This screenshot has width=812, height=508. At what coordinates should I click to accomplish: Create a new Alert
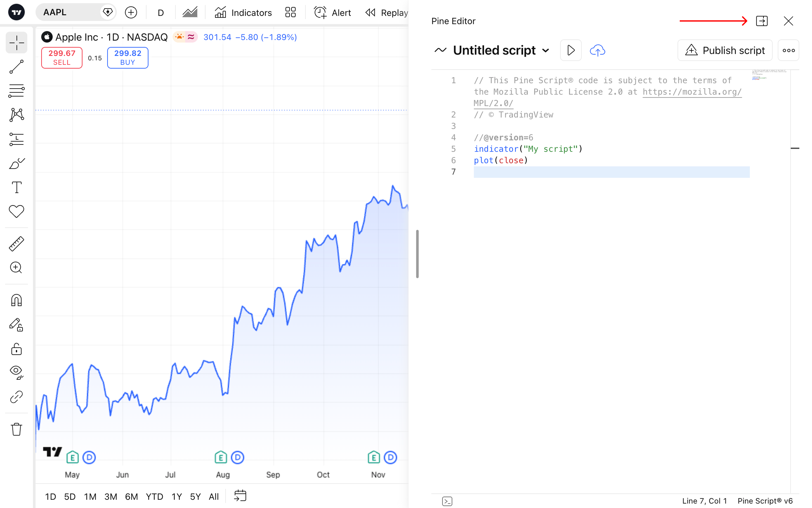[x=332, y=13]
